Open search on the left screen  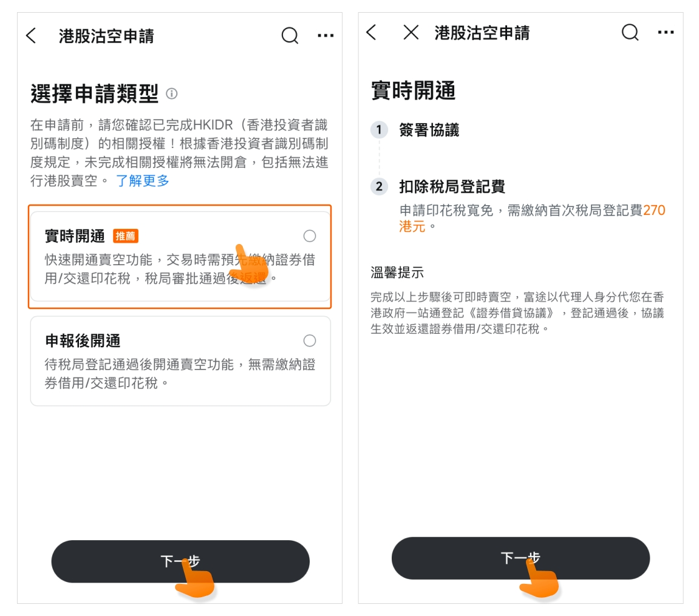(x=290, y=36)
